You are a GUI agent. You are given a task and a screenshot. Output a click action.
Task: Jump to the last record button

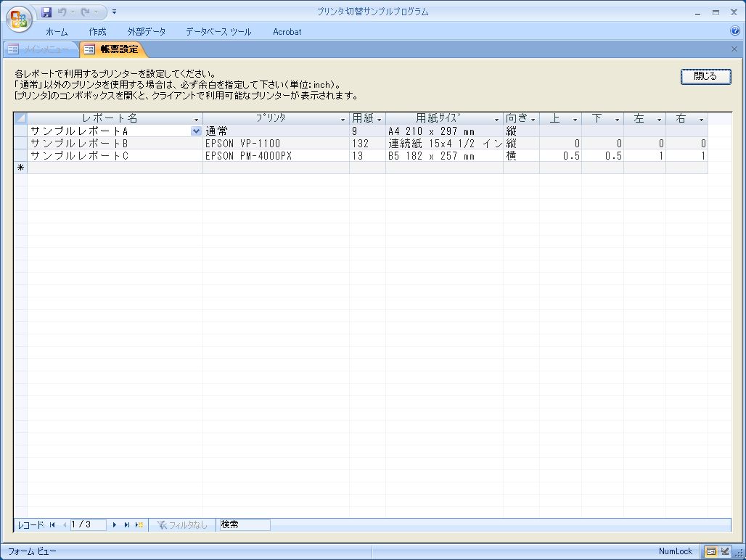(127, 524)
